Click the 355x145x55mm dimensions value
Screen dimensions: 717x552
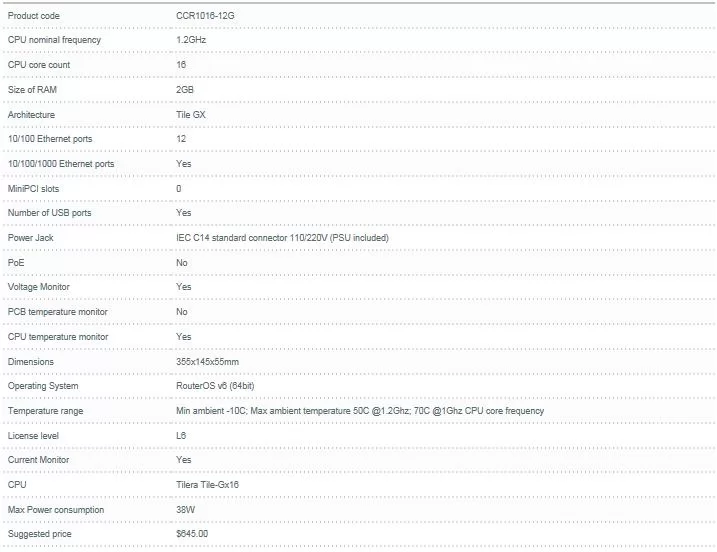pos(207,362)
